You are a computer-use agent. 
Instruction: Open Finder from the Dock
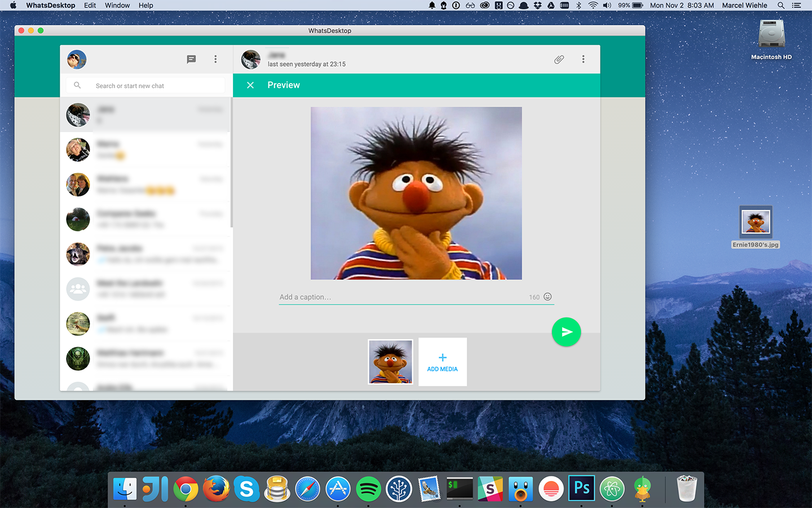125,489
